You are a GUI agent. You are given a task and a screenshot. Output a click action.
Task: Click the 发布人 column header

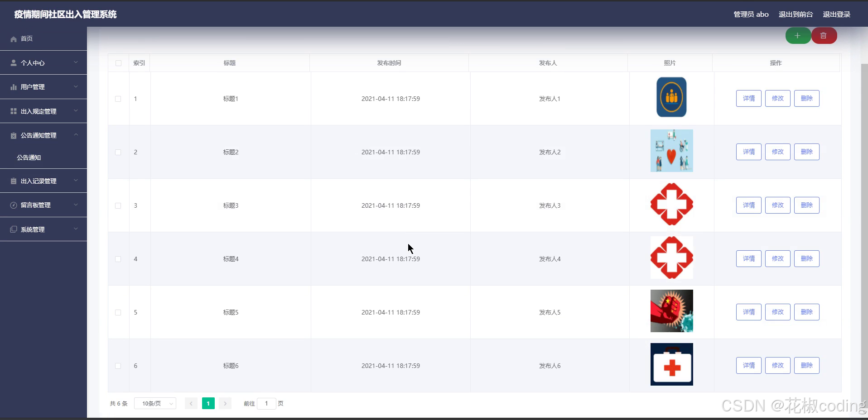coord(548,63)
